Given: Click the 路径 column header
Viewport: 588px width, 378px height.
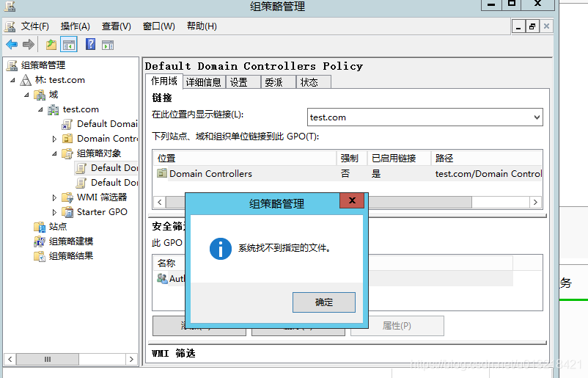Looking at the screenshot, I should point(487,158).
